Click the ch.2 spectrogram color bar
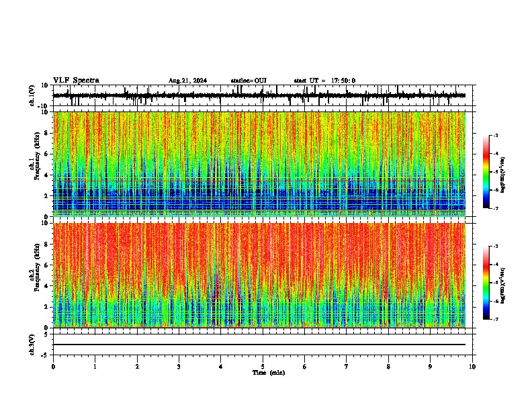This screenshot has width=532, height=411. pyautogui.click(x=486, y=283)
